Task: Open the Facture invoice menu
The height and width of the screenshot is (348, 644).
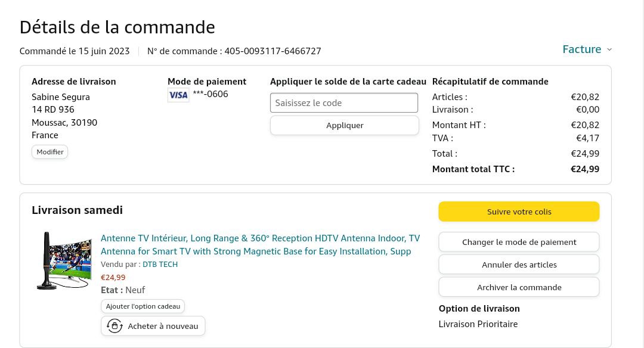Action: tap(582, 49)
